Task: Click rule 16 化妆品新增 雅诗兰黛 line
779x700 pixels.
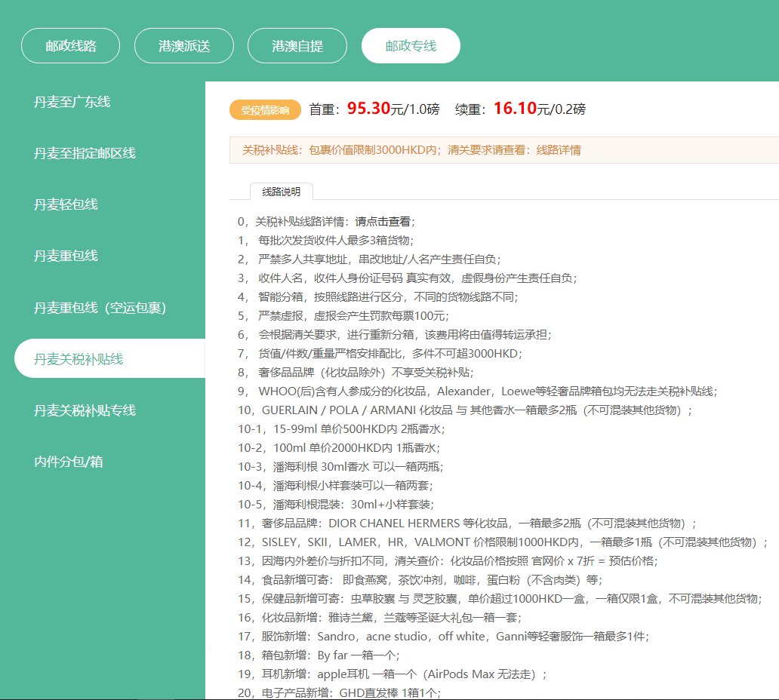Action: tap(380, 618)
